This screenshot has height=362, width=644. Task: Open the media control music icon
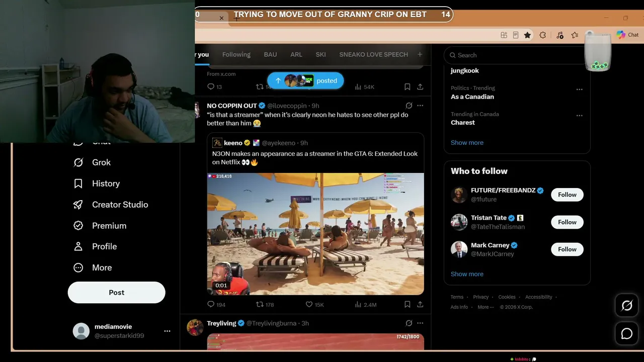[559, 35]
